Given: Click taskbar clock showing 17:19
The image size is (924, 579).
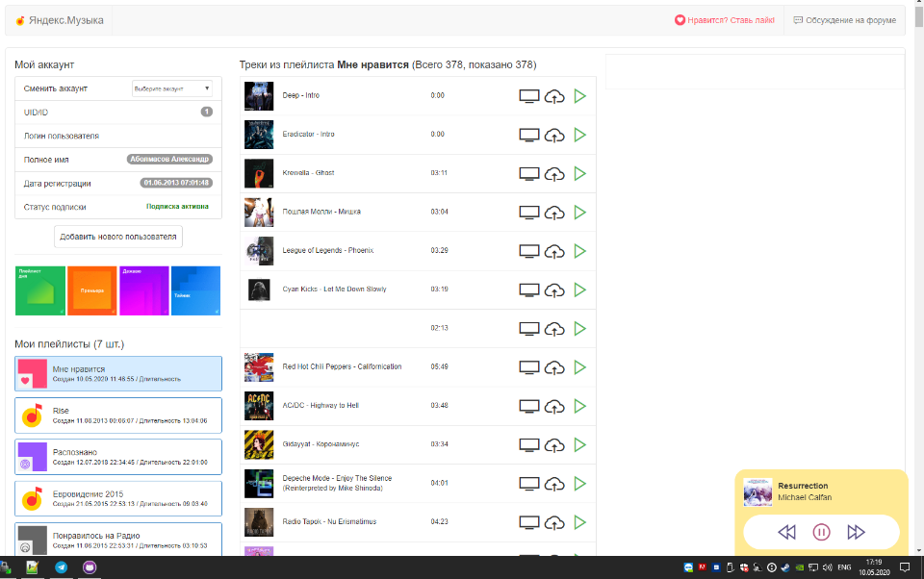Looking at the screenshot, I should [875, 567].
